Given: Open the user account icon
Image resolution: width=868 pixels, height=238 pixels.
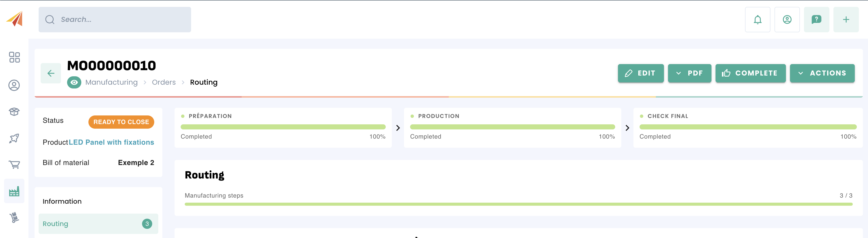Looking at the screenshot, I should (787, 20).
